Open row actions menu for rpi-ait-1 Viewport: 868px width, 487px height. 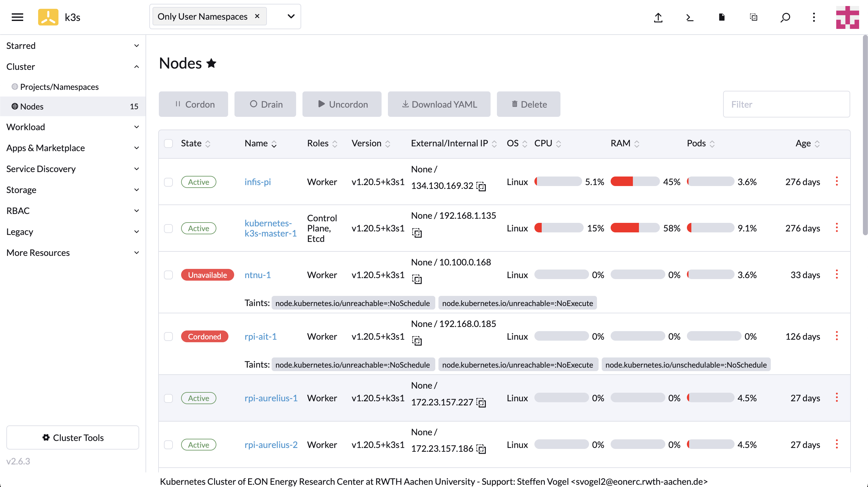click(x=837, y=336)
